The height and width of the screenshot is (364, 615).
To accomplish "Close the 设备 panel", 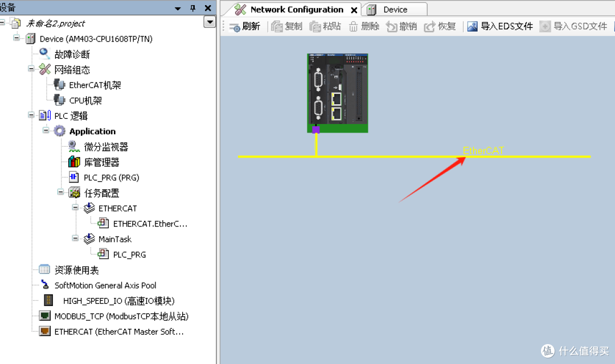I will coord(208,8).
